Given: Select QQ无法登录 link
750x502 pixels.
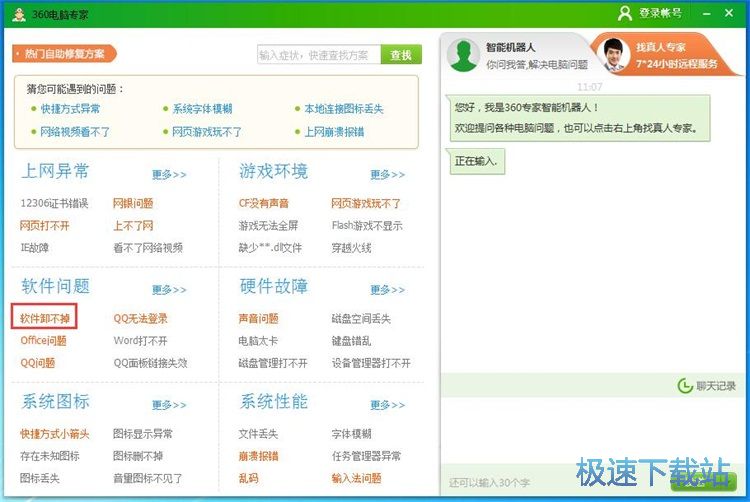Looking at the screenshot, I should (141, 318).
